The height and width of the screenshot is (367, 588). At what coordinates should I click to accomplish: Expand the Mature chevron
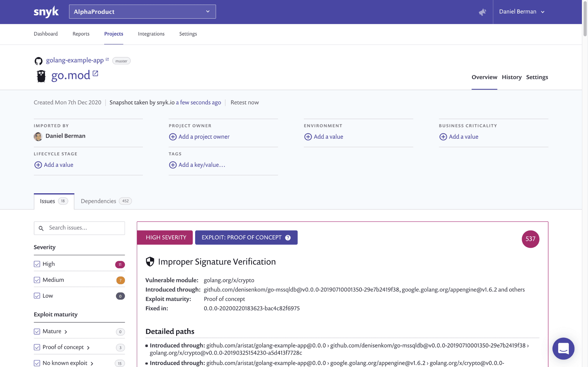[66, 332]
